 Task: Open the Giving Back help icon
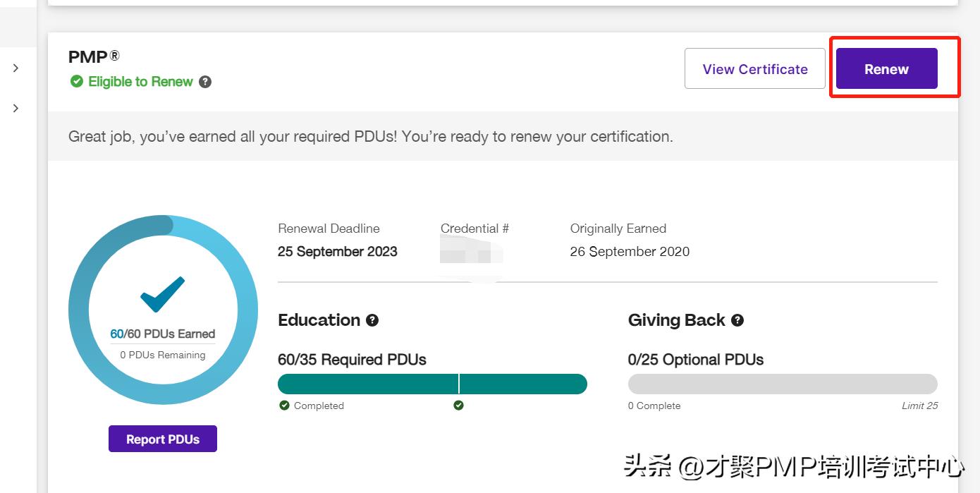[x=737, y=319]
